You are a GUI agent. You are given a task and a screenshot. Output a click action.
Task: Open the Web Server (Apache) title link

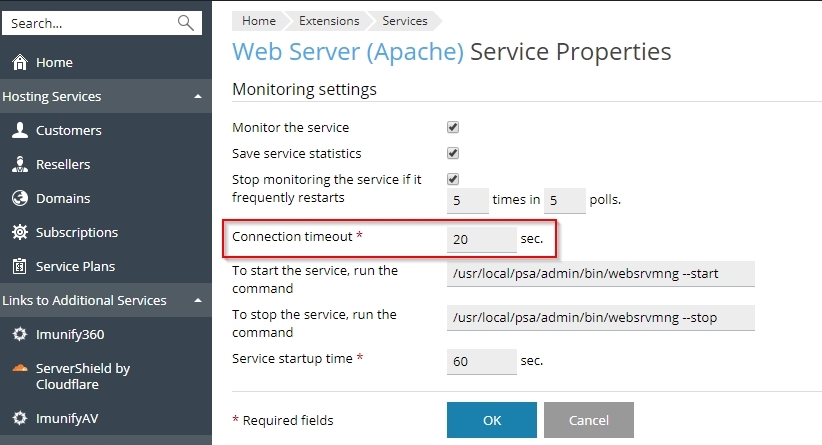(x=347, y=52)
